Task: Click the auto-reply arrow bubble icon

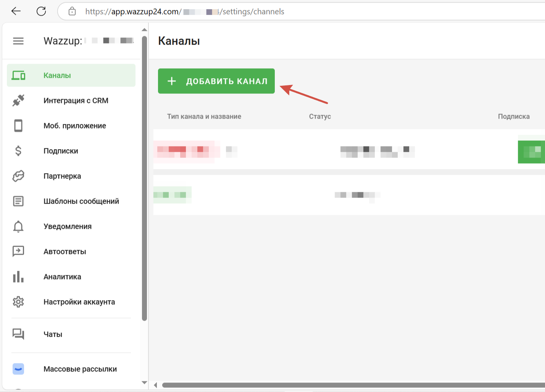Action: tap(18, 251)
